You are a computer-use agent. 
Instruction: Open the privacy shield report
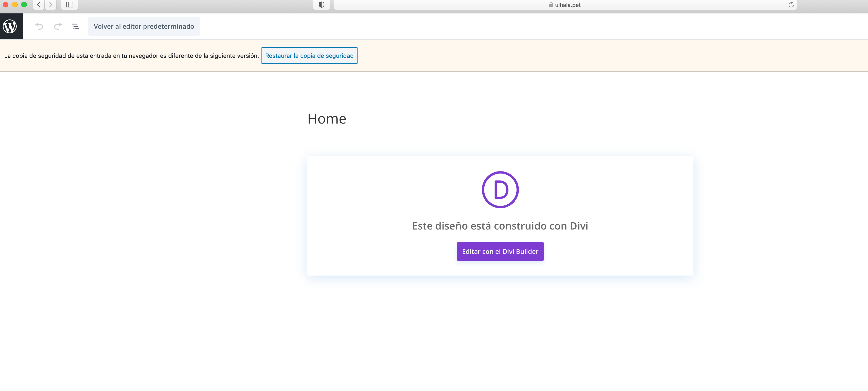tap(321, 5)
